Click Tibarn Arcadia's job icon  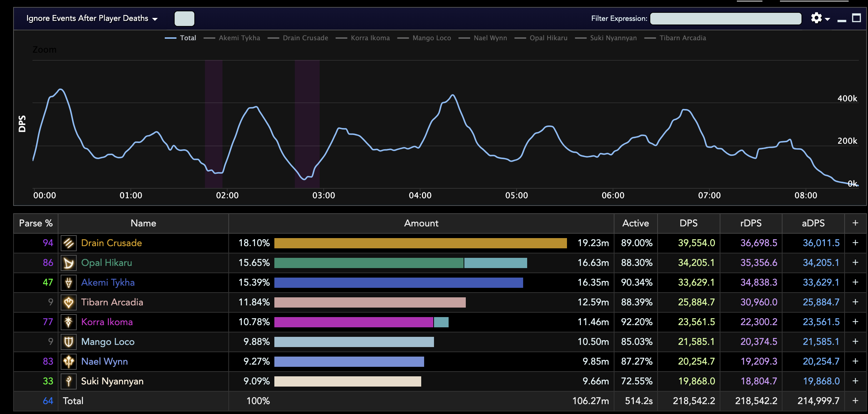coord(69,302)
